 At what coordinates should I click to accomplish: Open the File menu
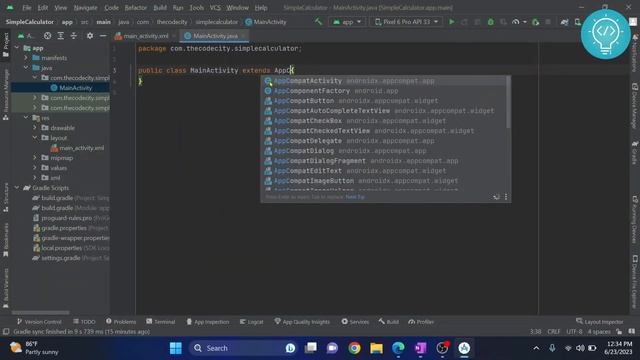click(x=27, y=8)
